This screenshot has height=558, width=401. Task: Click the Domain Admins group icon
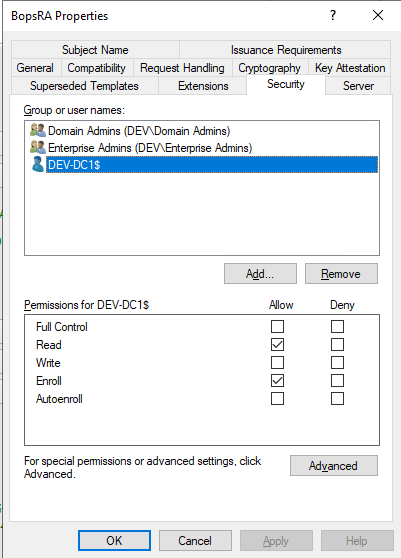(38, 131)
